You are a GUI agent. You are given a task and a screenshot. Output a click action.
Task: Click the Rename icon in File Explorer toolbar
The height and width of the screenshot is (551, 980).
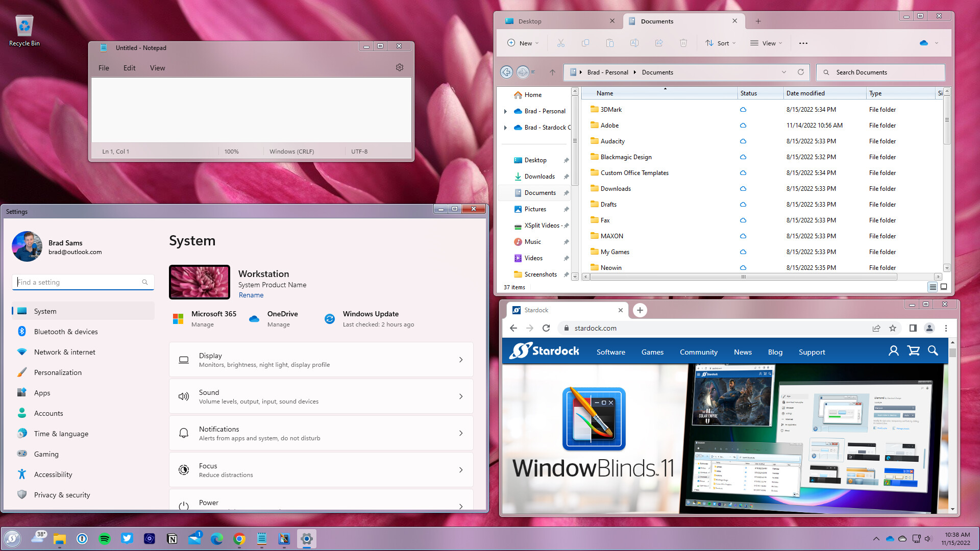[x=634, y=43]
